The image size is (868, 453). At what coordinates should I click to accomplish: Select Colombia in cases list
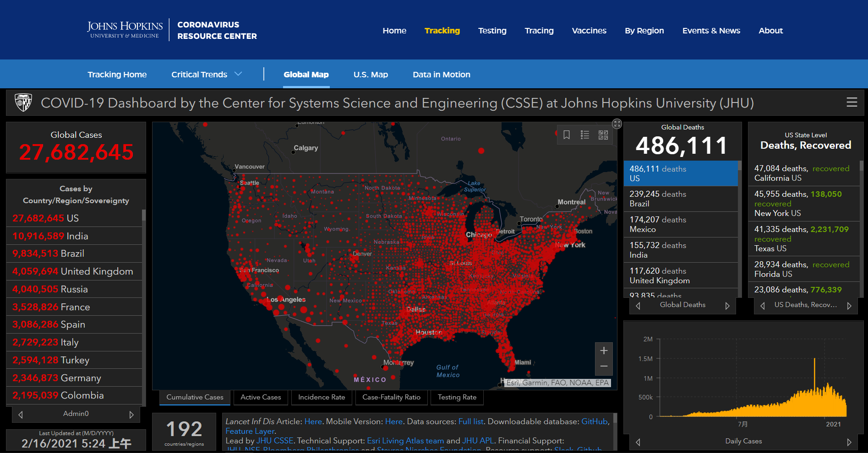pyautogui.click(x=74, y=395)
